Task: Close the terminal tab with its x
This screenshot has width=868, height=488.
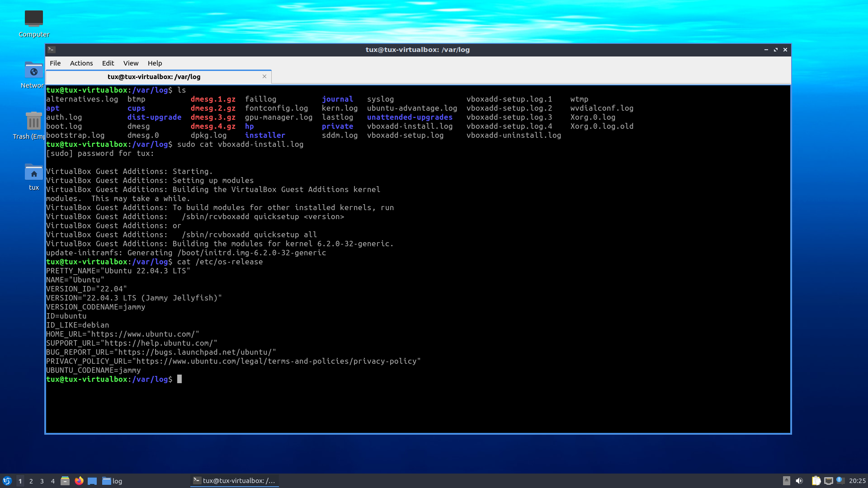Action: (x=264, y=76)
